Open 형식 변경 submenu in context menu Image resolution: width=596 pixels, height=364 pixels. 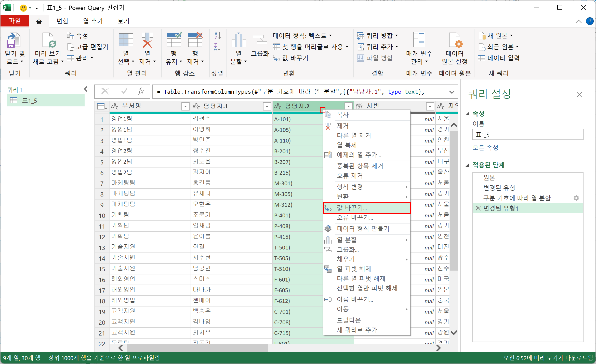[367, 187]
